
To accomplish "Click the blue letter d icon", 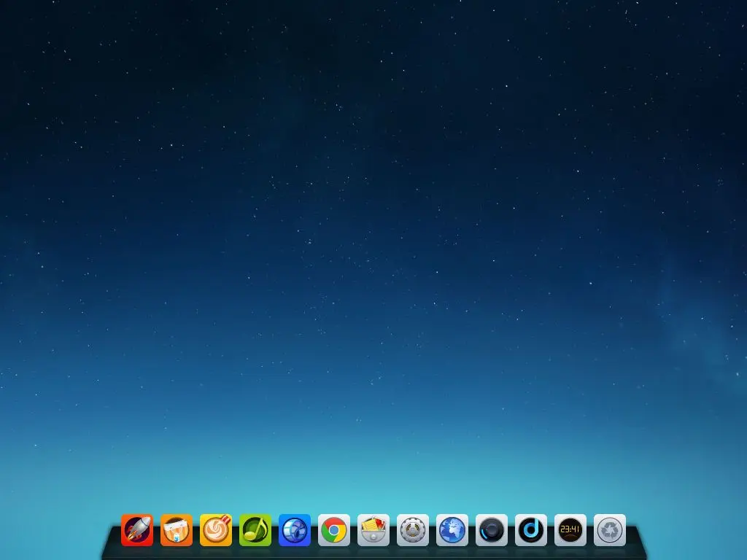I will coord(531,529).
